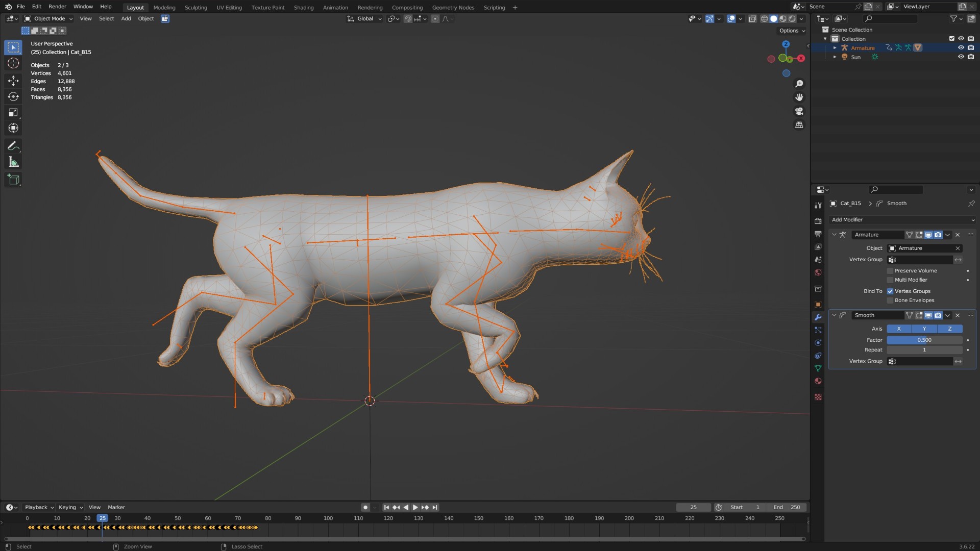
Task: Activate the Rotate tool
Action: 13,96
